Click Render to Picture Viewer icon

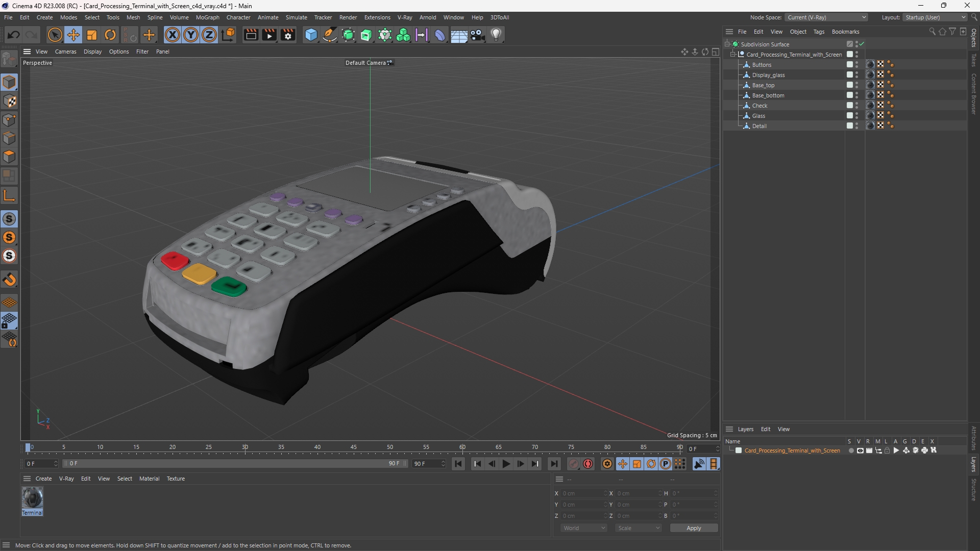coord(269,35)
